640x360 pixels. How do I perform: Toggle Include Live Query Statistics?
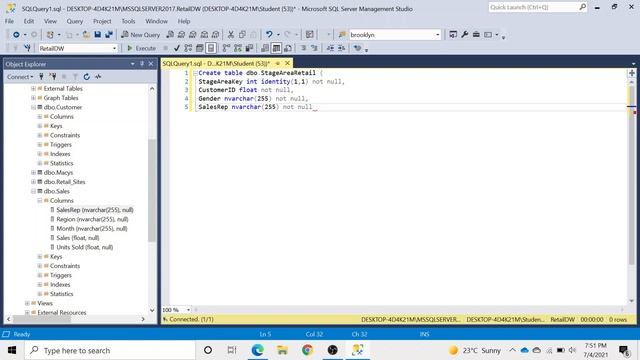tap(238, 48)
